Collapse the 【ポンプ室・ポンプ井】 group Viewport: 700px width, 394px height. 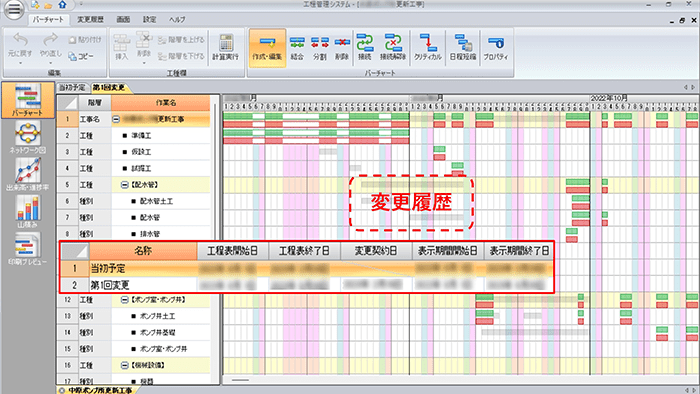coord(125,300)
